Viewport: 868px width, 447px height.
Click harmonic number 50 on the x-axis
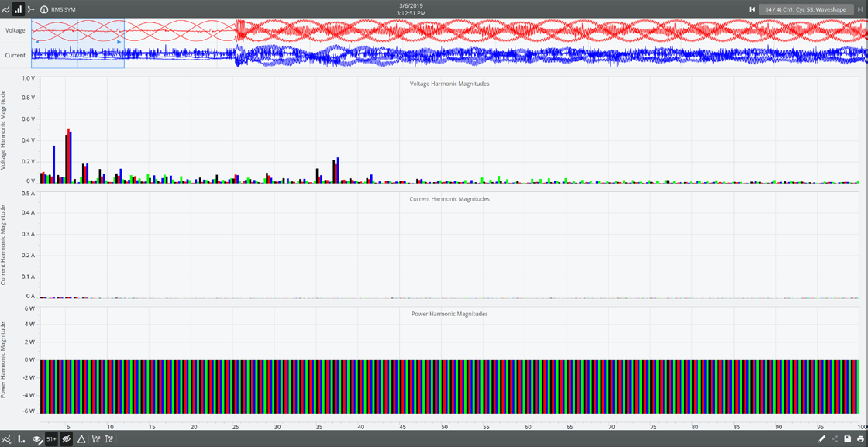click(445, 427)
